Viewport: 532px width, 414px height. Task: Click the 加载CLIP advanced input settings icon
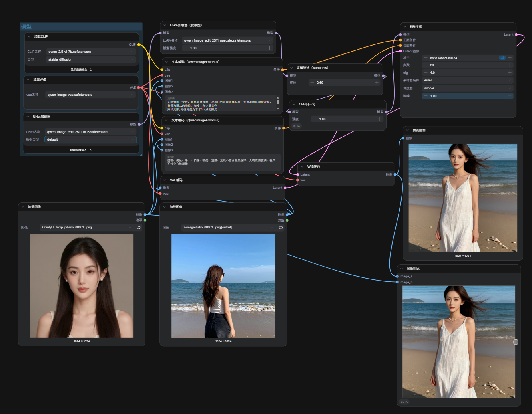[91, 70]
